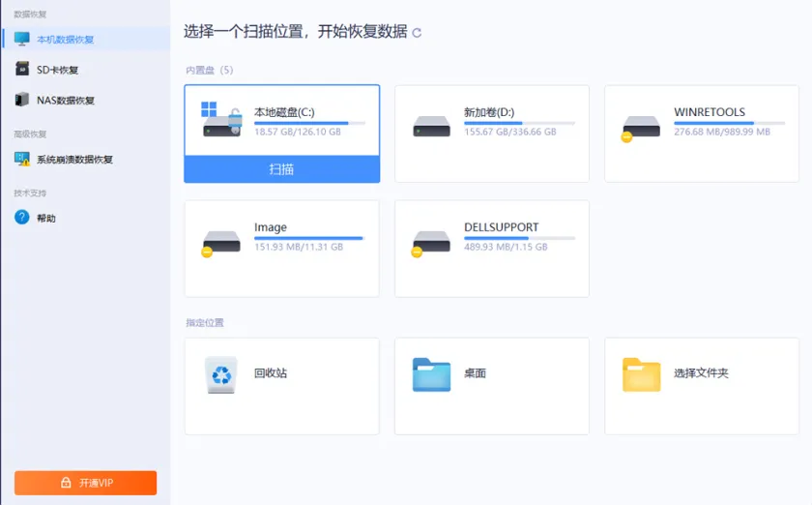Select the WINRETOOLS partition name

(x=710, y=112)
